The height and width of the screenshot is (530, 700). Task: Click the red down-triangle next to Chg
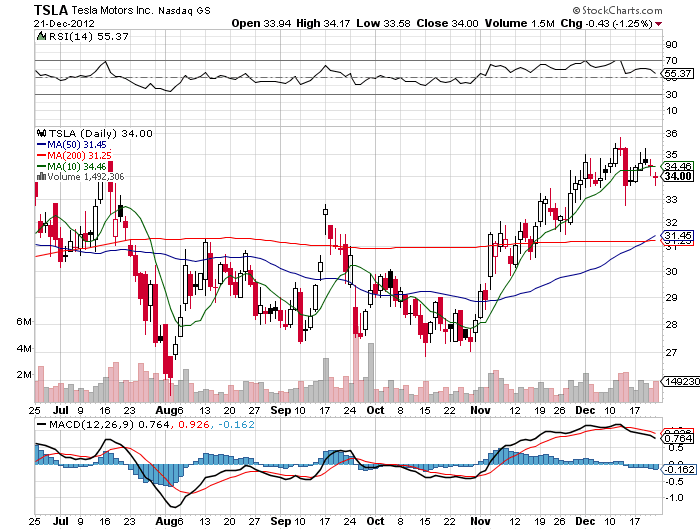659,24
